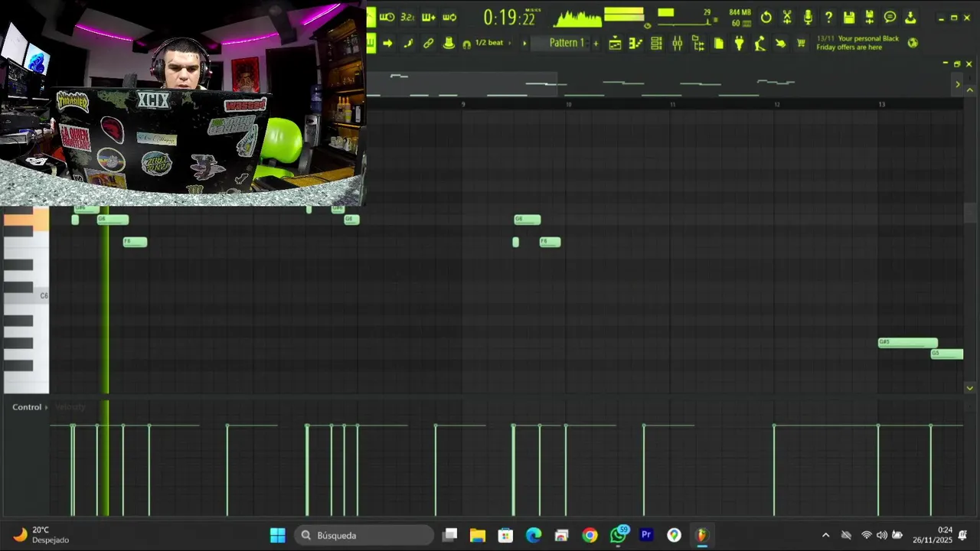This screenshot has width=980, height=551.
Task: Expand the small arrow left of Pattern 1
Action: point(524,44)
